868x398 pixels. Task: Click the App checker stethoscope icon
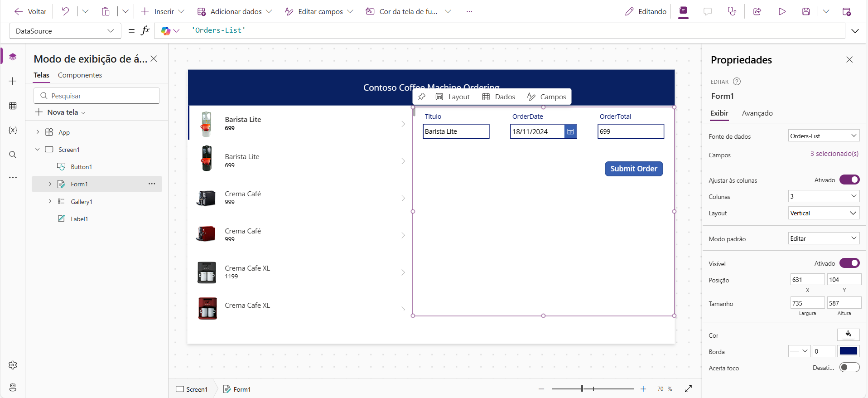(x=732, y=11)
